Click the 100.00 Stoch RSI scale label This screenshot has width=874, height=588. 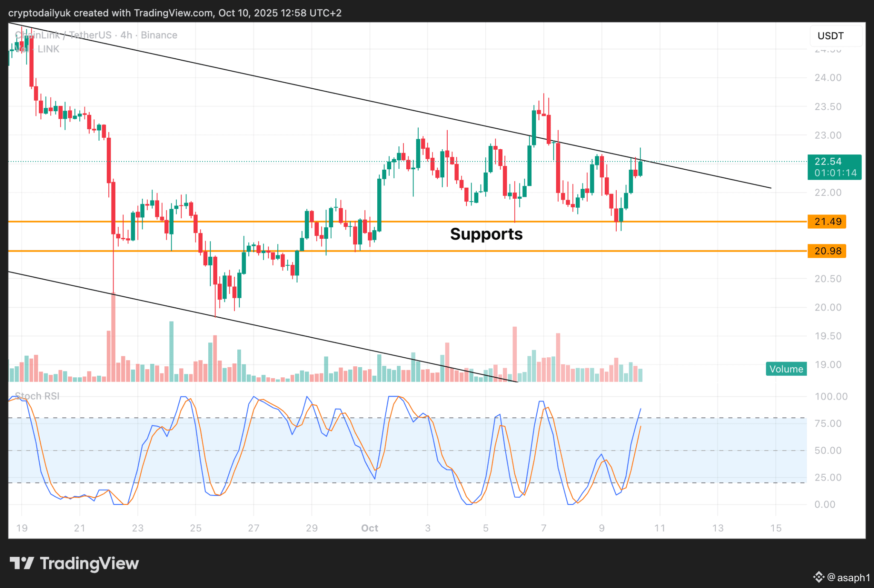pyautogui.click(x=830, y=397)
